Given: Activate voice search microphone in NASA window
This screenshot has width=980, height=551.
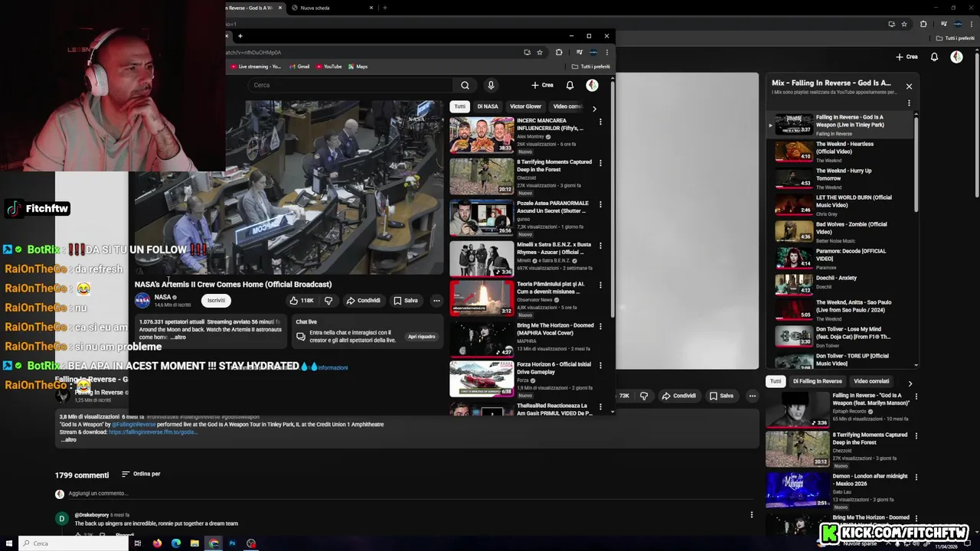Looking at the screenshot, I should coord(491,85).
